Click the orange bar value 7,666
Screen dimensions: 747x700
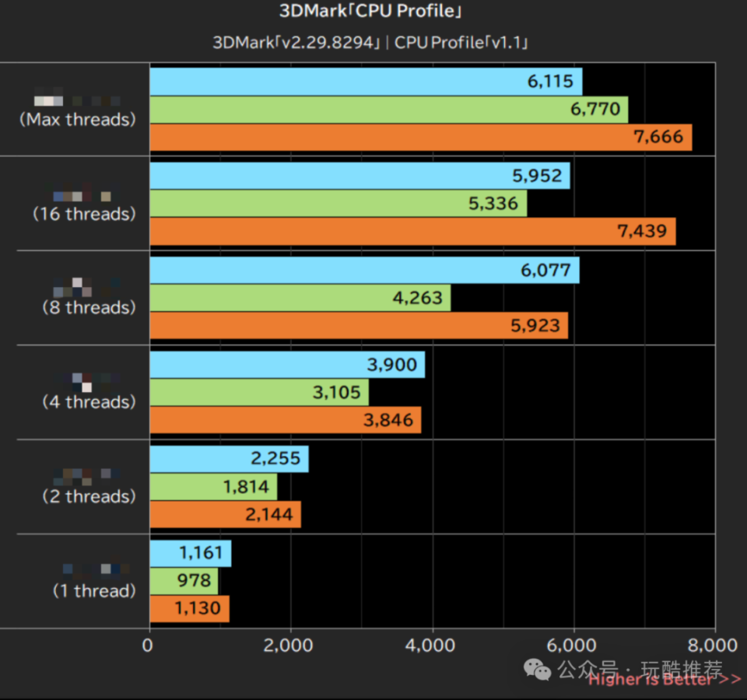(x=658, y=137)
